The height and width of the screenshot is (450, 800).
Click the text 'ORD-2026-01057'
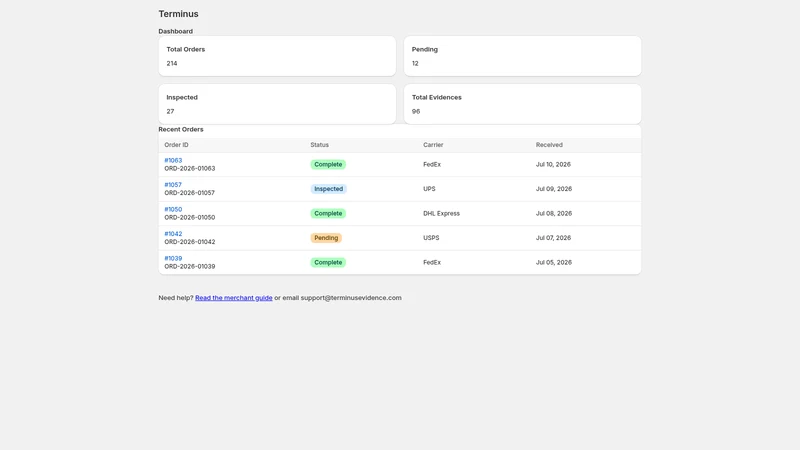[189, 193]
